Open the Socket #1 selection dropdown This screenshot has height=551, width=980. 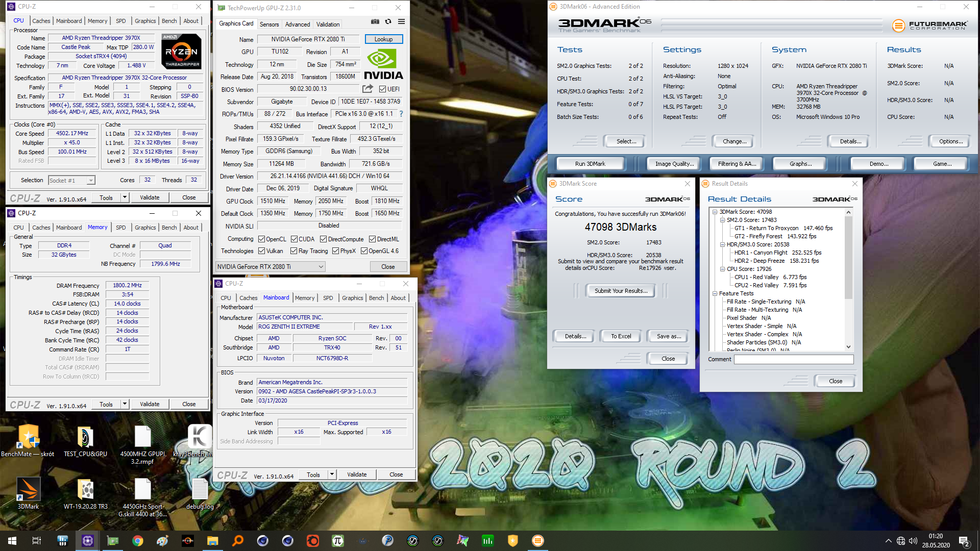point(71,180)
